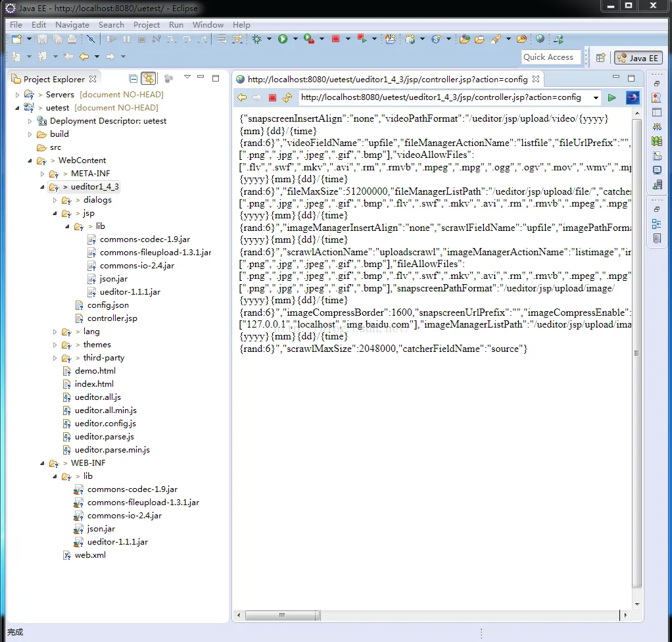Expand the lang folder
The image size is (672, 642).
55,332
